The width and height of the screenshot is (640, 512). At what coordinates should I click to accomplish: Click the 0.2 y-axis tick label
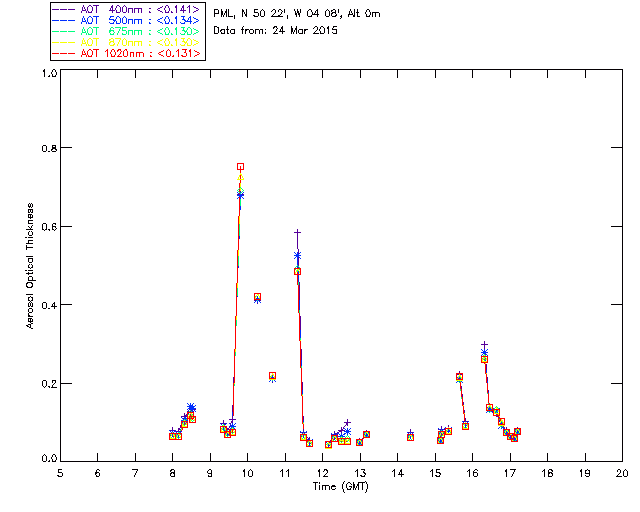49,384
